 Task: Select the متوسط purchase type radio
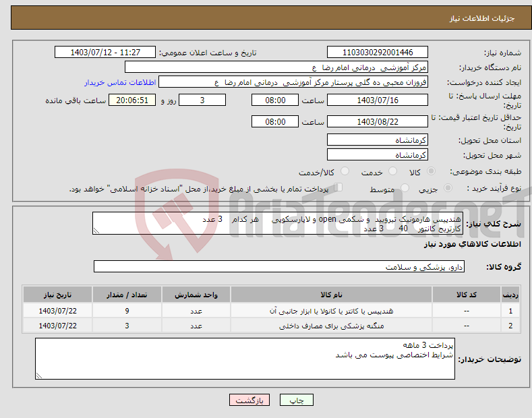[x=405, y=188]
